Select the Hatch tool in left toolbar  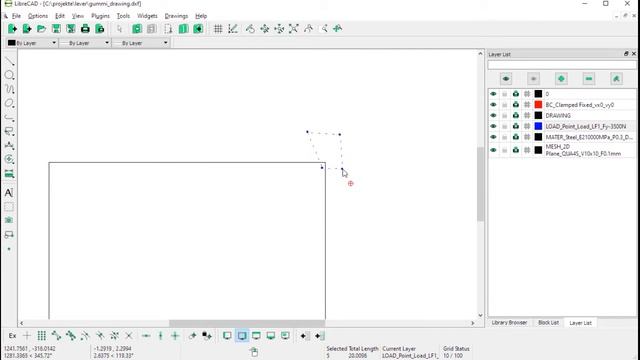pyautogui.click(x=9, y=207)
